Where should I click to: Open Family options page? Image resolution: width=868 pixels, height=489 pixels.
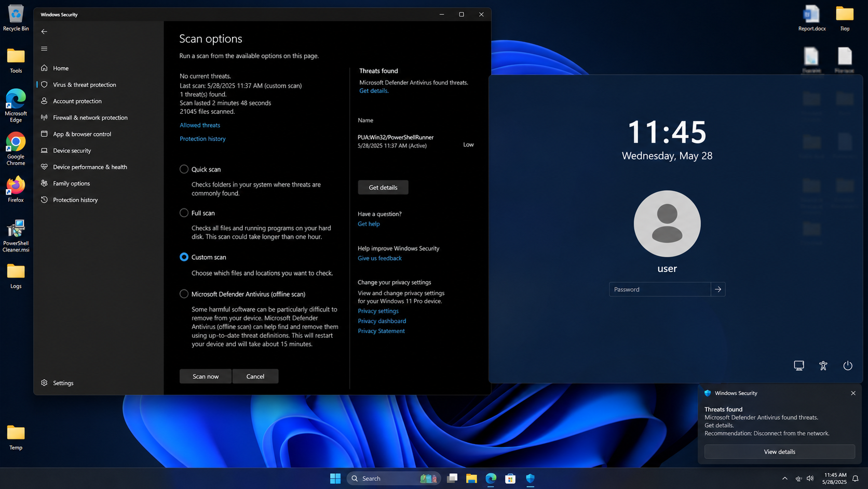coord(72,183)
